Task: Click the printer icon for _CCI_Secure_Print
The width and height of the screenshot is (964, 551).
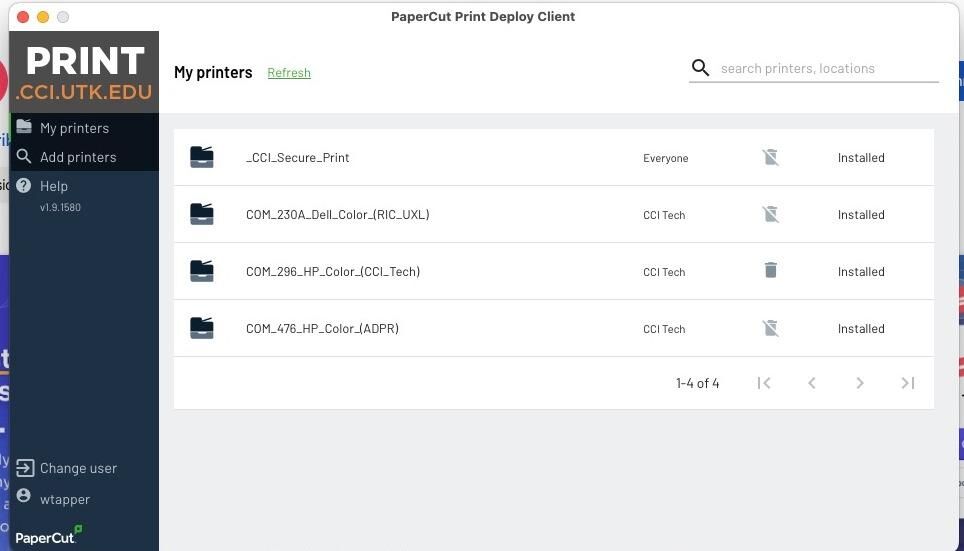Action: click(202, 157)
